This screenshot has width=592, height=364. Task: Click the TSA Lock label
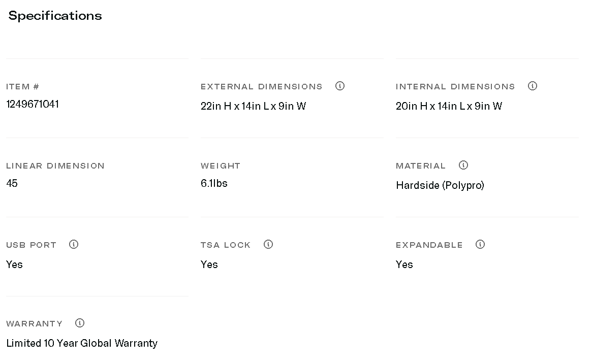[x=226, y=245]
